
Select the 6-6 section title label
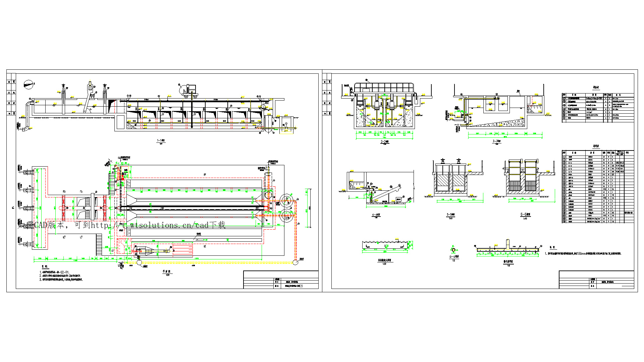[x=525, y=215]
